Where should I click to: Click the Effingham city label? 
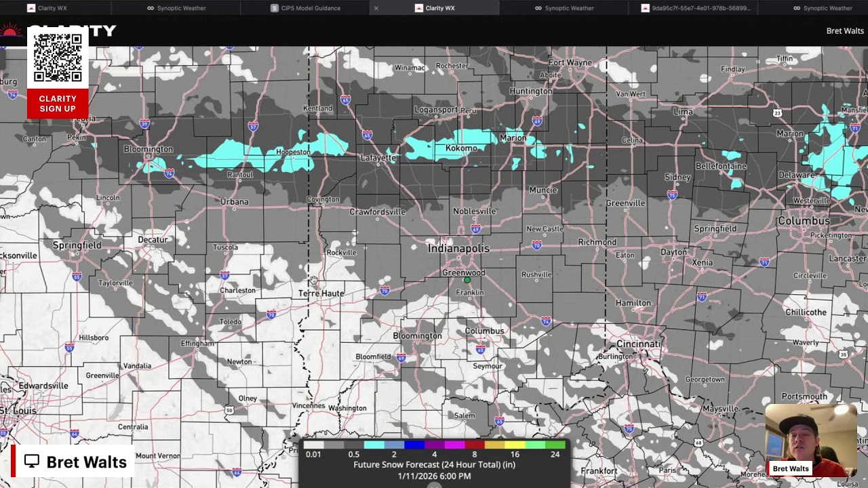click(x=197, y=344)
